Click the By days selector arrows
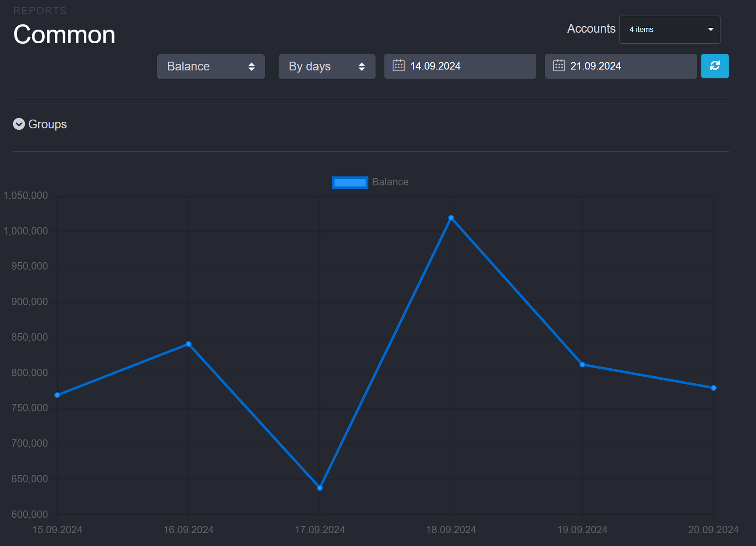Image resolution: width=756 pixels, height=546 pixels. click(361, 67)
